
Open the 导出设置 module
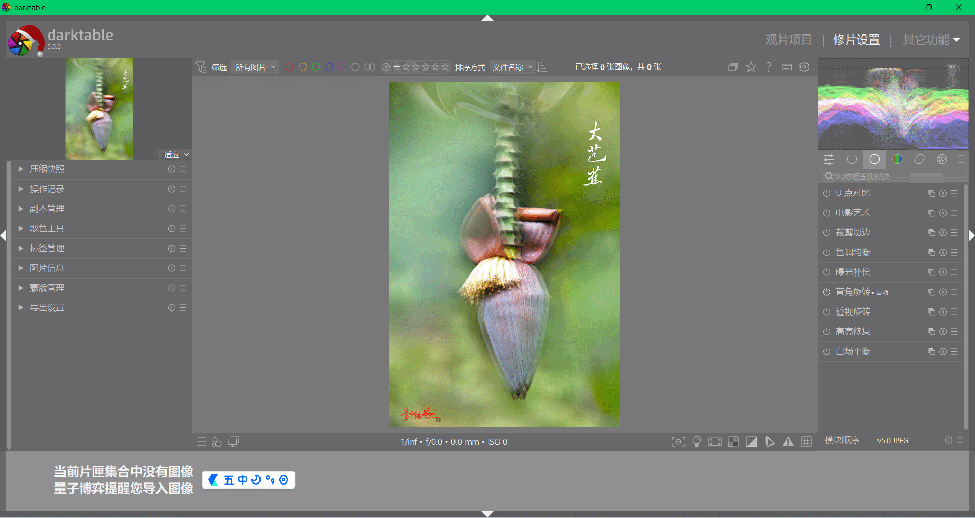pos(46,308)
